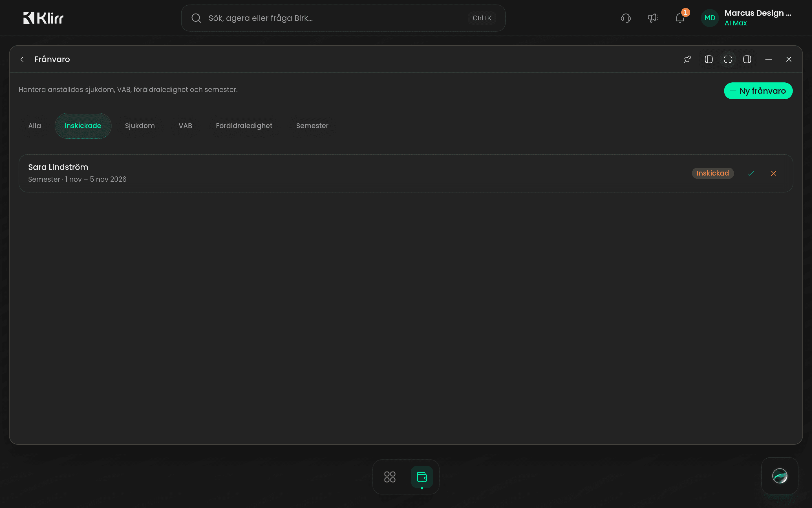Switch the panel to fullscreen layout
The width and height of the screenshot is (812, 508).
coord(728,60)
